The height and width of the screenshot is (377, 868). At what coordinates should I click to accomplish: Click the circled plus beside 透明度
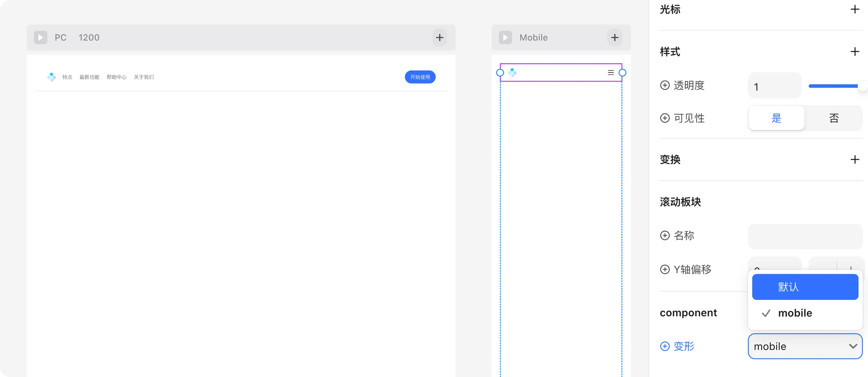(x=665, y=85)
